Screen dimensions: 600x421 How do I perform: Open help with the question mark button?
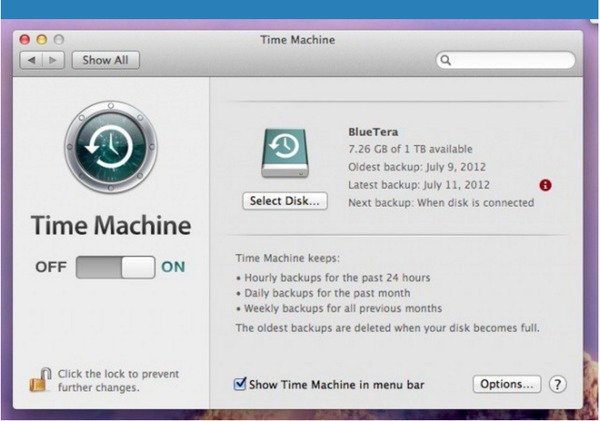click(x=558, y=384)
